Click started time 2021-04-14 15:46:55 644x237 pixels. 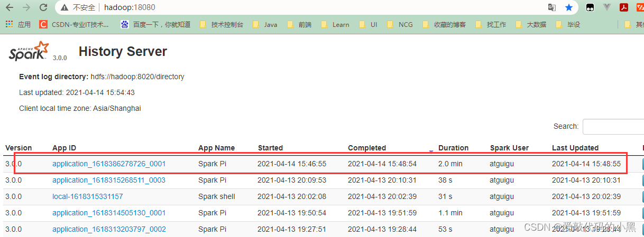tap(292, 164)
